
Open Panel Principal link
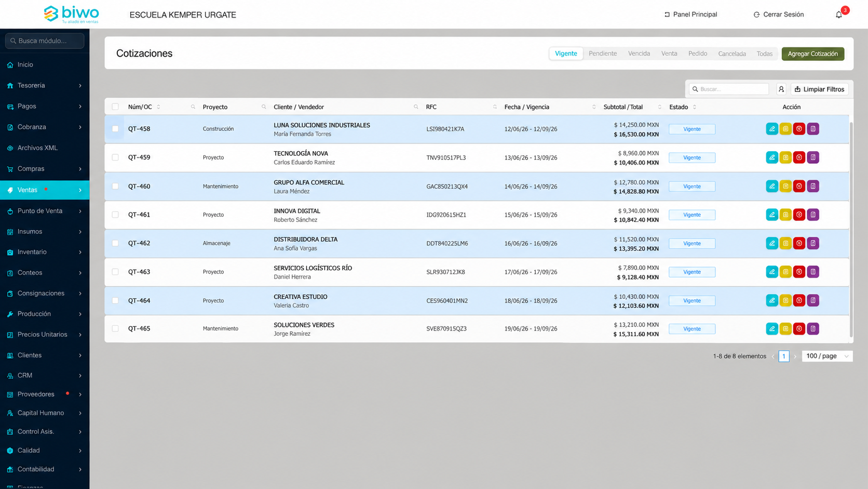click(690, 15)
